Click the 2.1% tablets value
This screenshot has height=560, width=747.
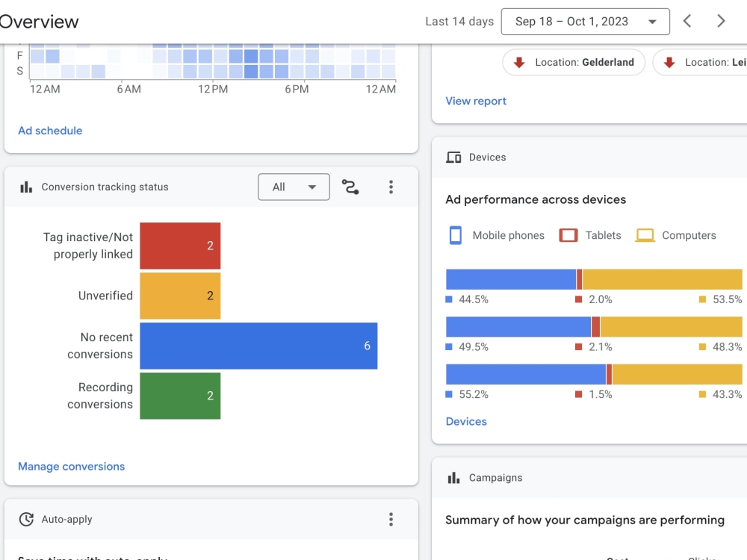point(601,346)
